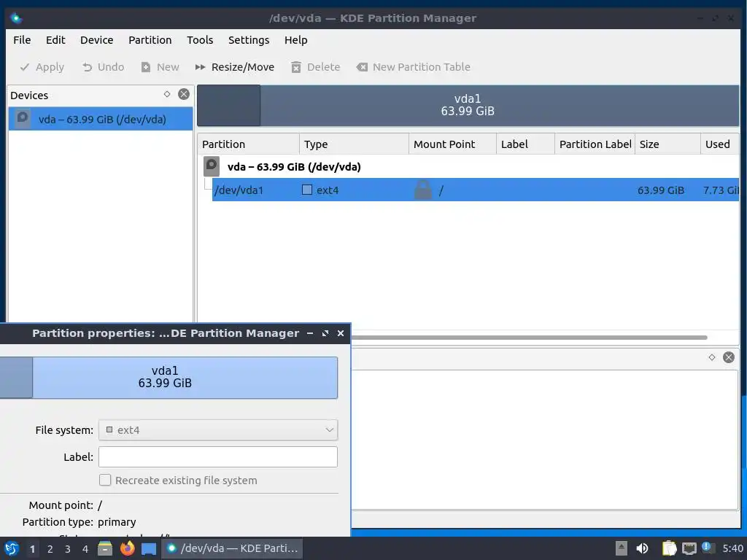The image size is (747, 560).
Task: Click the Label column header
Action: coord(525,144)
